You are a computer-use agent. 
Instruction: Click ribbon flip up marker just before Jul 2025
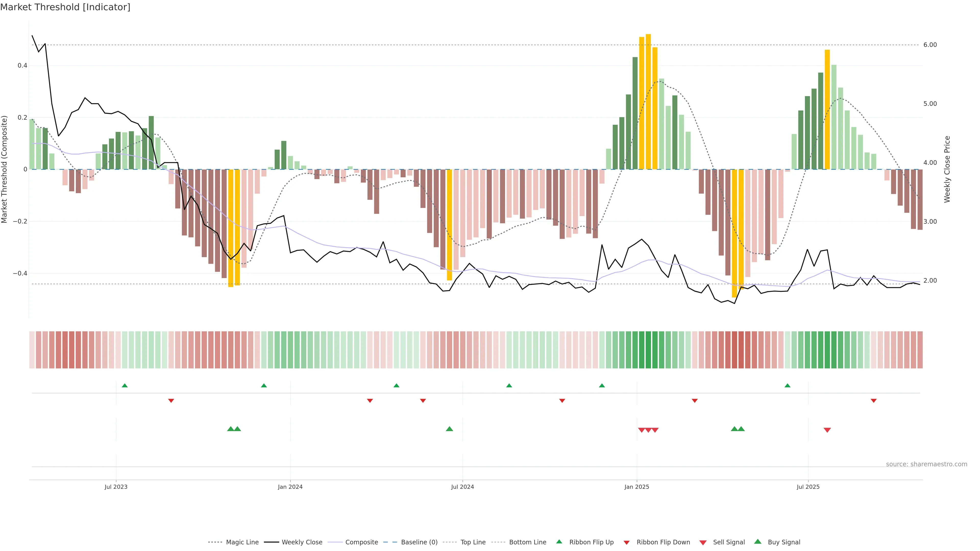click(x=788, y=386)
